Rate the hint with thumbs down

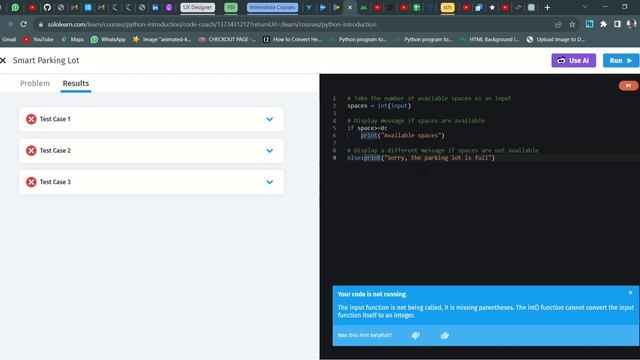click(x=416, y=335)
